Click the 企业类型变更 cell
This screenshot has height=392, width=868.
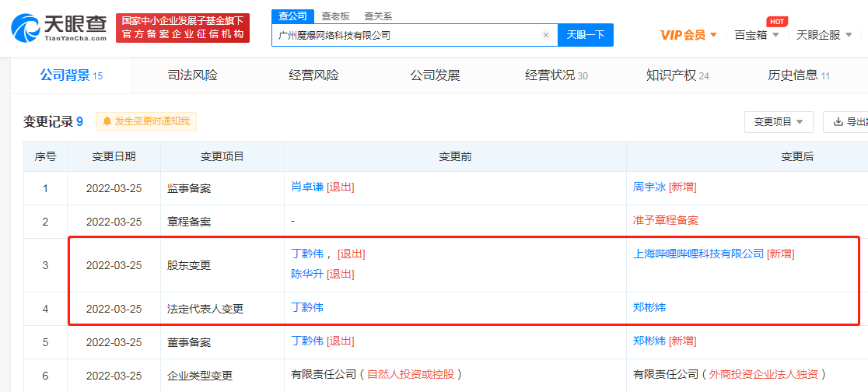coord(222,376)
